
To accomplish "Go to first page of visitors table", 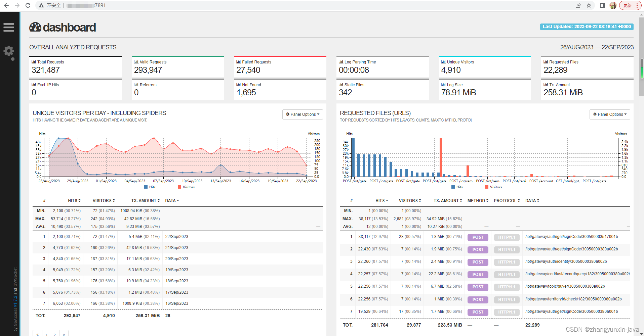I will pos(37,334).
